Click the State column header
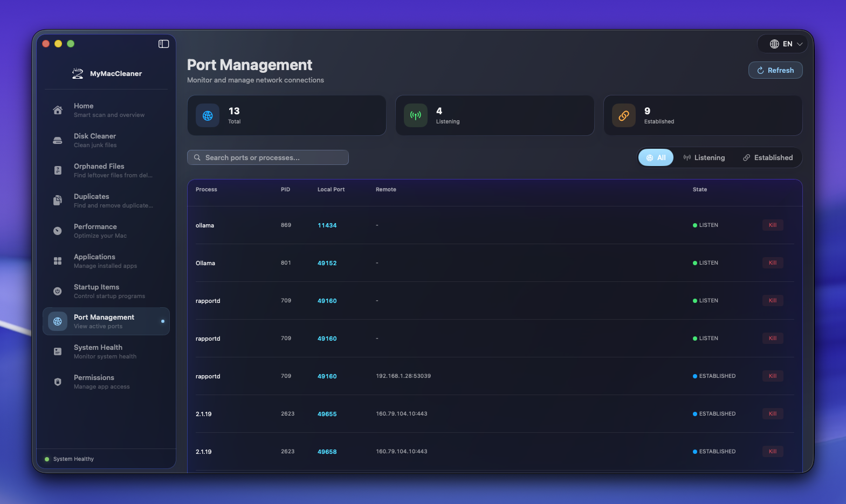The width and height of the screenshot is (846, 504). click(x=700, y=189)
